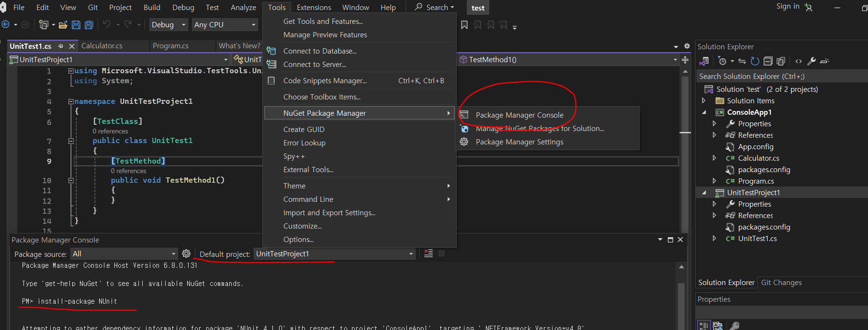Click the Properties panel Categorized icon
The width and height of the screenshot is (868, 330).
click(704, 326)
